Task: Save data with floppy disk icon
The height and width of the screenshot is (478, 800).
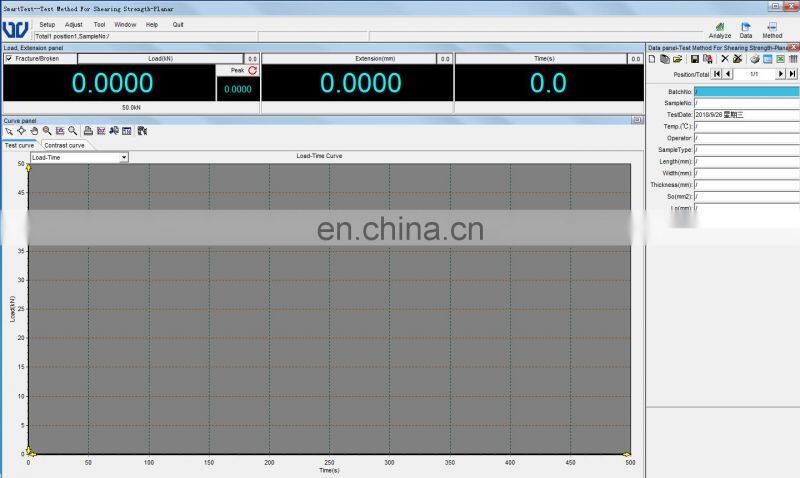Action: [694, 59]
